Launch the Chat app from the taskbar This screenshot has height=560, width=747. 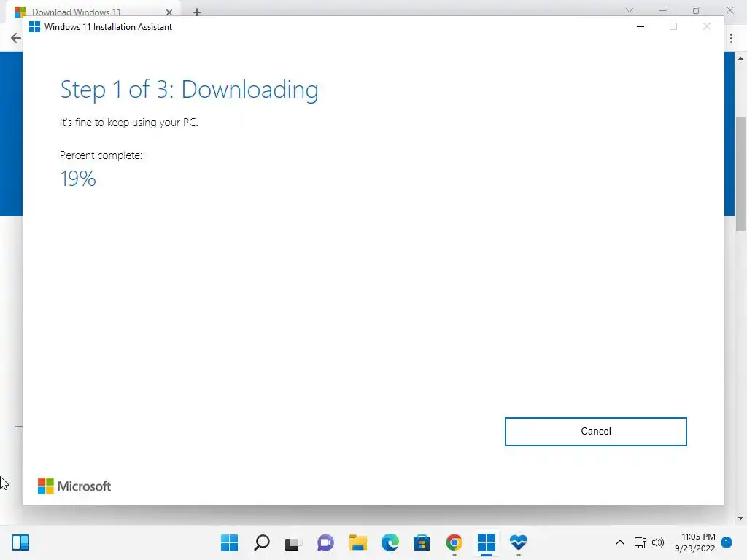click(x=325, y=542)
